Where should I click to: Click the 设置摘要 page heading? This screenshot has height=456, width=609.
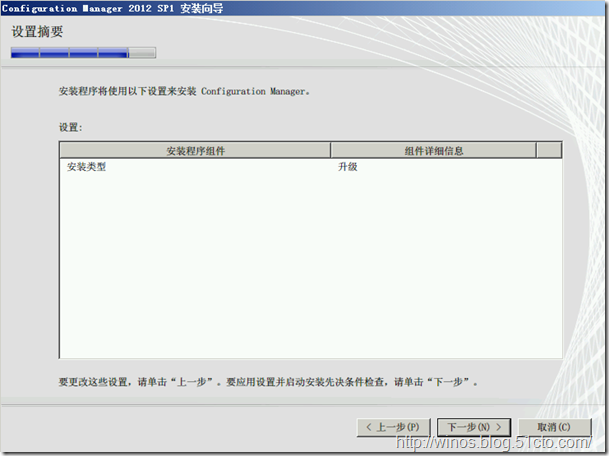click(37, 31)
